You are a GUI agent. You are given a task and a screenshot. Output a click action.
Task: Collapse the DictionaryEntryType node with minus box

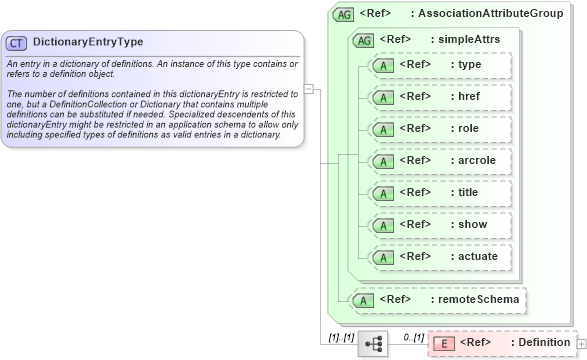click(309, 89)
